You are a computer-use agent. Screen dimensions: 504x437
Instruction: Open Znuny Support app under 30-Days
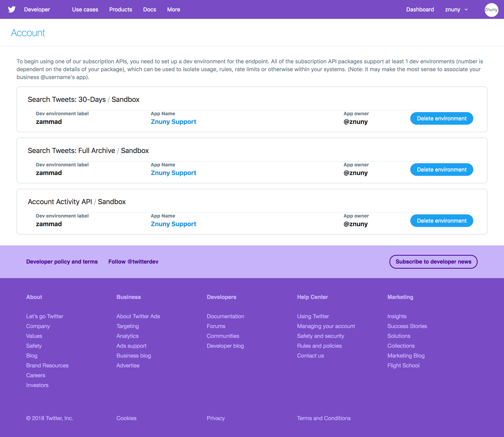(x=173, y=122)
